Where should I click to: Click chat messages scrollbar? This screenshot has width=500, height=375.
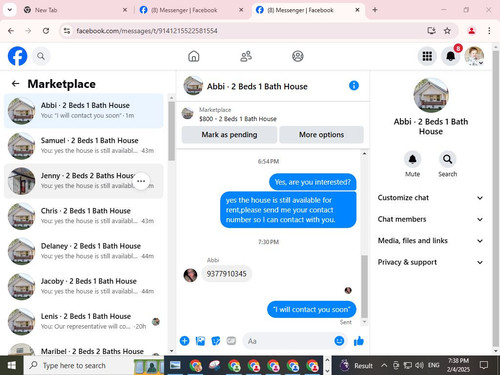coord(364,287)
